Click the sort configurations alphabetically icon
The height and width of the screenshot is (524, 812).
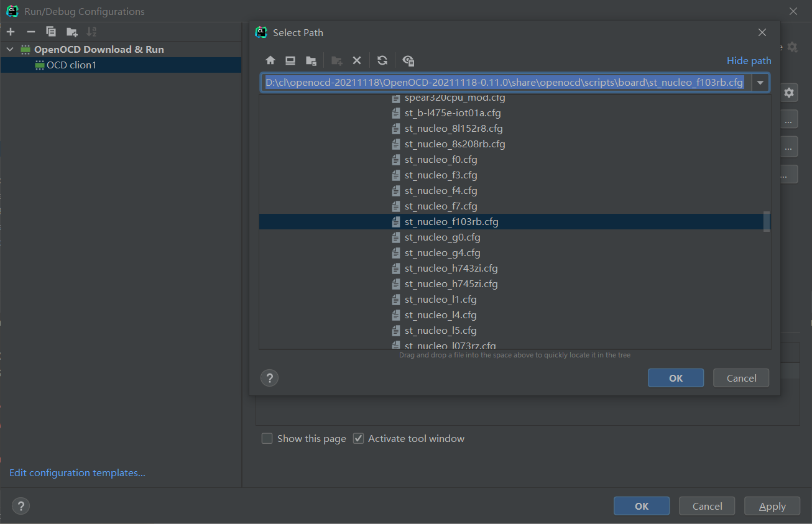(x=91, y=32)
